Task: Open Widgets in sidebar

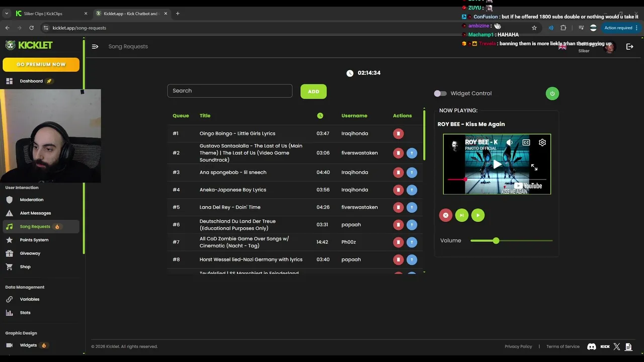Action: (28, 345)
